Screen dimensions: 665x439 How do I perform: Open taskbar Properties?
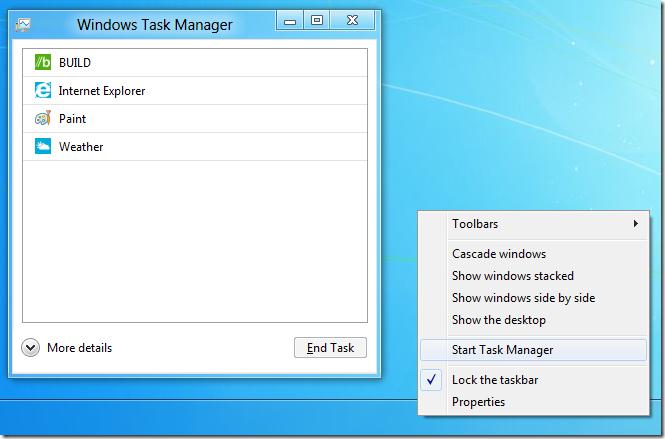(534, 402)
